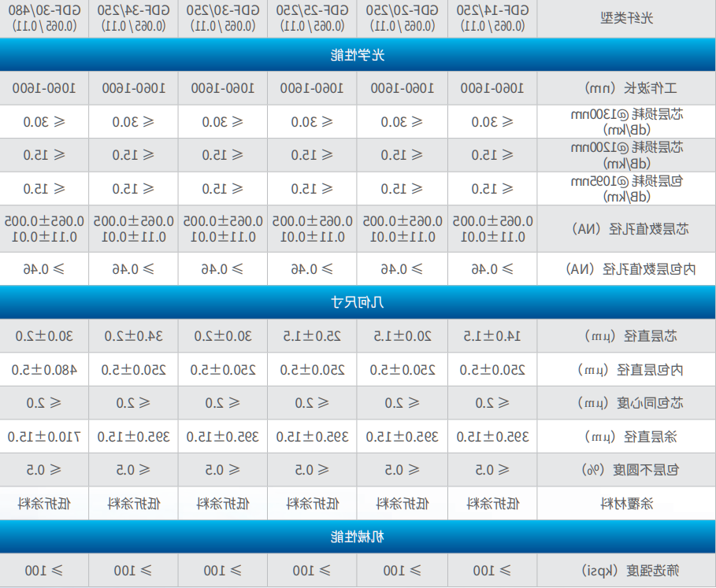Select core diameter value 20.0±1.5
Viewport: 716px width, 588px height.
[403, 336]
